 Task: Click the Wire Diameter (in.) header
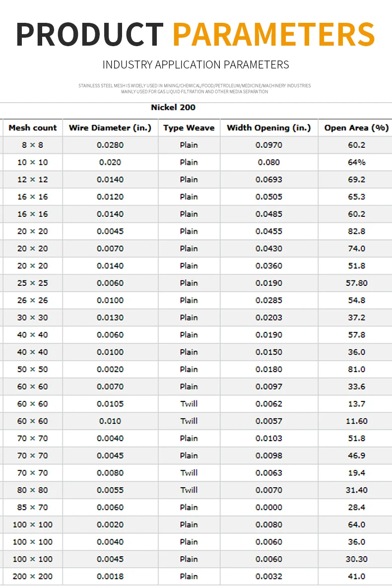click(x=110, y=128)
